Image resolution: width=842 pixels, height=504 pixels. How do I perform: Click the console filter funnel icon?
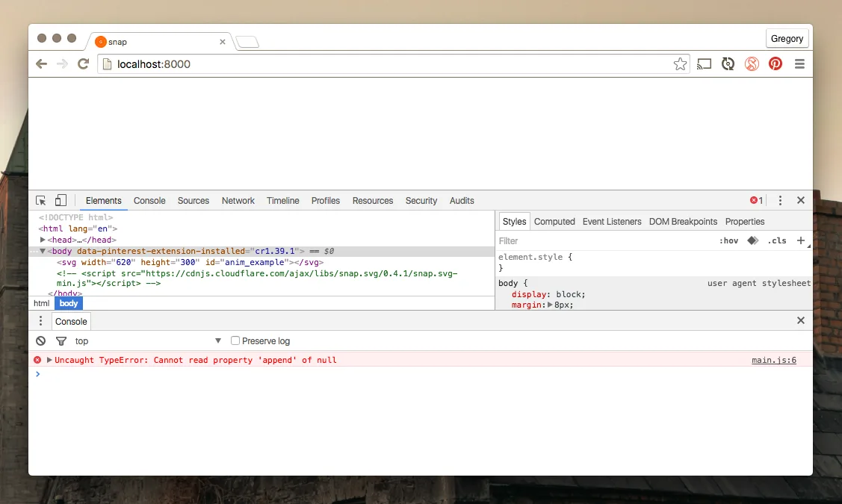(x=61, y=341)
